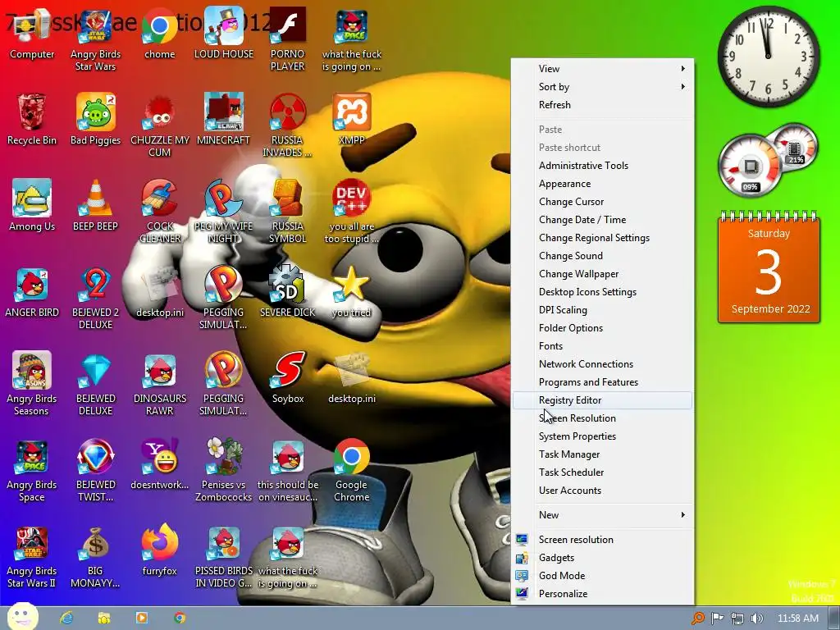840x630 pixels.
Task: Select Change Sound menu entry
Action: pyautogui.click(x=603, y=256)
